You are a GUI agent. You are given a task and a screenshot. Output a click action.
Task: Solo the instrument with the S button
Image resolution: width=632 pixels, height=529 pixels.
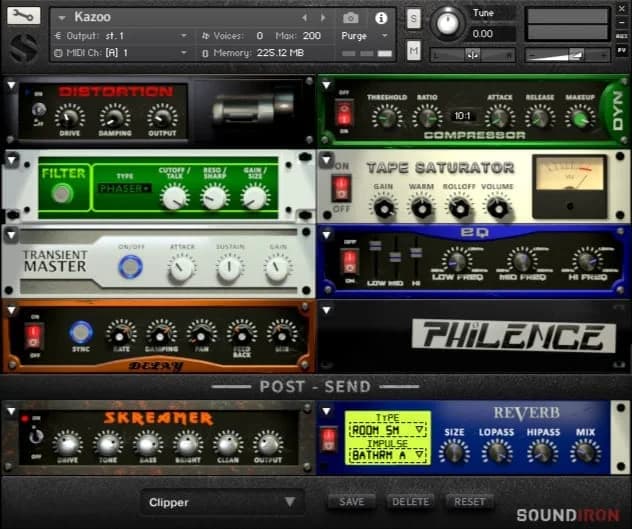[x=414, y=19]
